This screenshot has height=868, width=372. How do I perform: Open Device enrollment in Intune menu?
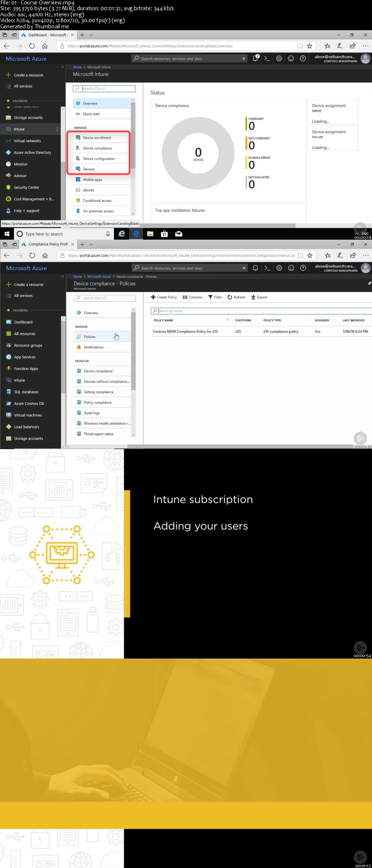(x=97, y=138)
